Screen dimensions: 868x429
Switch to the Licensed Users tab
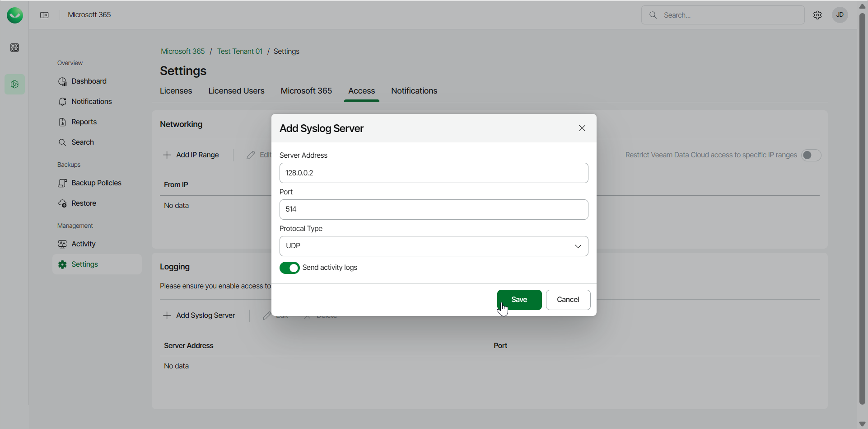pos(236,91)
